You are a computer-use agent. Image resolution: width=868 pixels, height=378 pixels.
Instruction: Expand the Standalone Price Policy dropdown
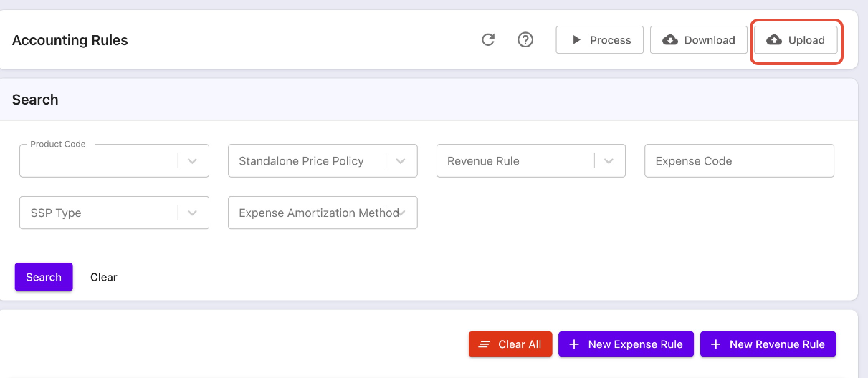coord(401,161)
